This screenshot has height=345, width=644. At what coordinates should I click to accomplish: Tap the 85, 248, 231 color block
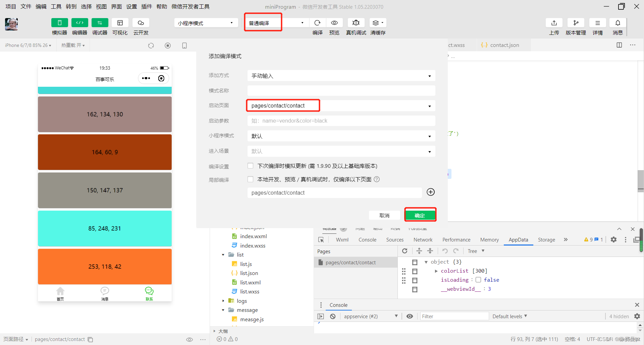[105, 228]
